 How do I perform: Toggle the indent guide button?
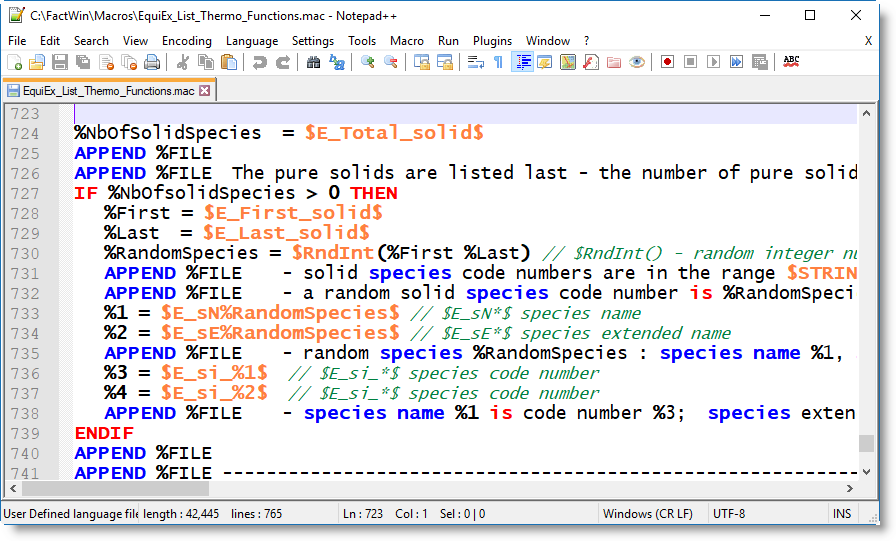[522, 62]
